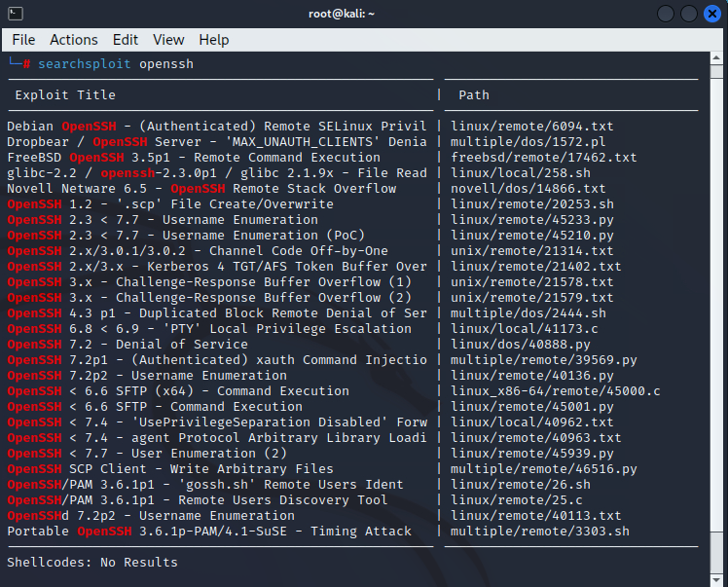This screenshot has width=728, height=587.
Task: Click the terminal icon in title bar
Action: [x=16, y=14]
